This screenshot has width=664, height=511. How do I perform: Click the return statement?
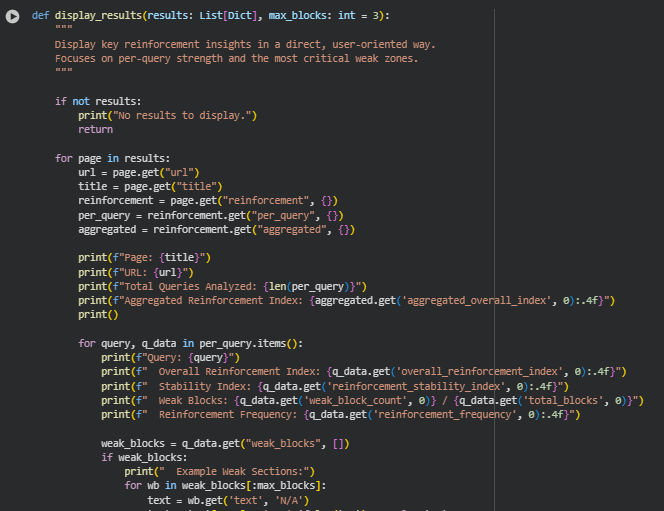[95, 130]
